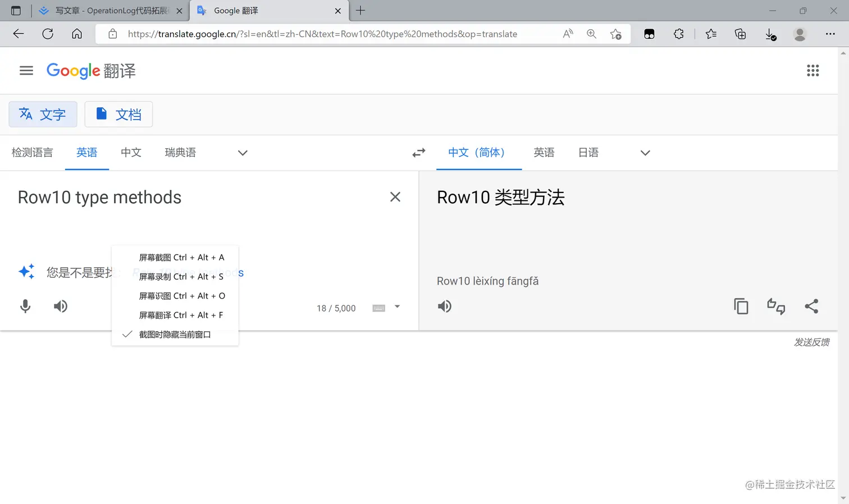The height and width of the screenshot is (504, 849).
Task: Select 屏幕识图 Ctrl + Alt + O
Action: click(175, 296)
